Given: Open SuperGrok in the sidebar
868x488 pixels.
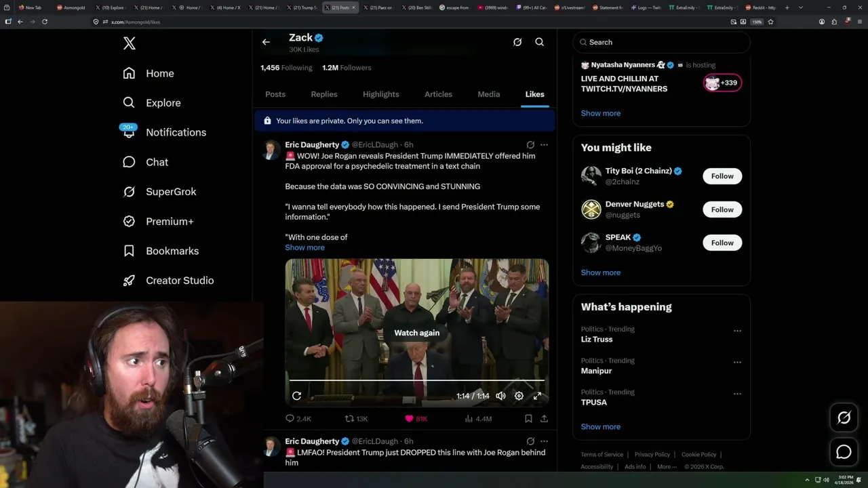Looking at the screenshot, I should tap(159, 192).
